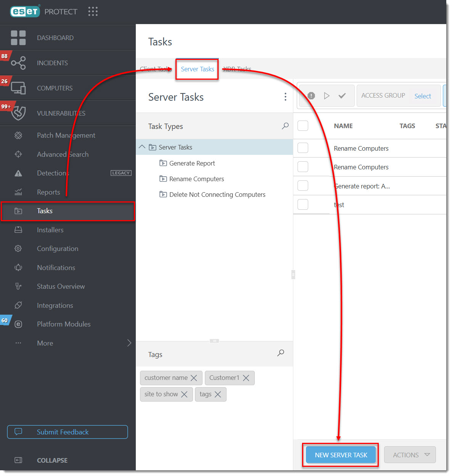Open the Reports chart icon
452x476 pixels.
tap(18, 192)
